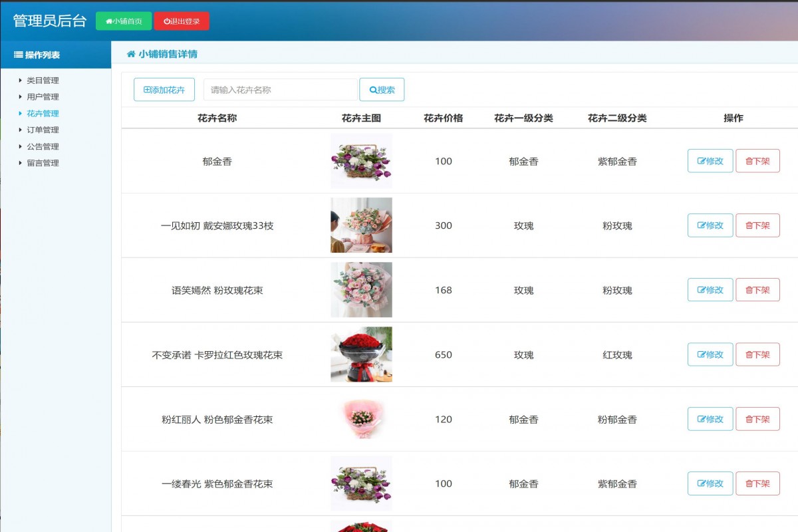Click the plus icon on 添加花卉 button
798x532 pixels.
(148, 89)
